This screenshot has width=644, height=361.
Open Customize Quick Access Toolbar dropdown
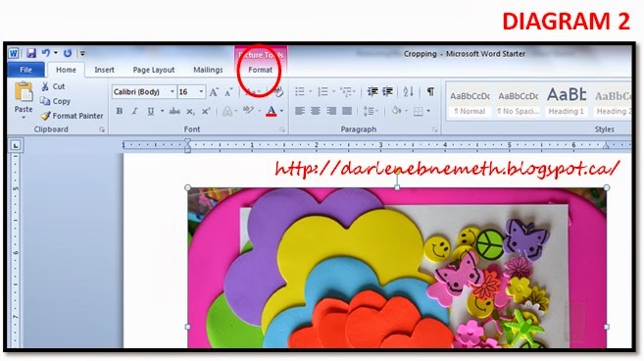(82, 53)
